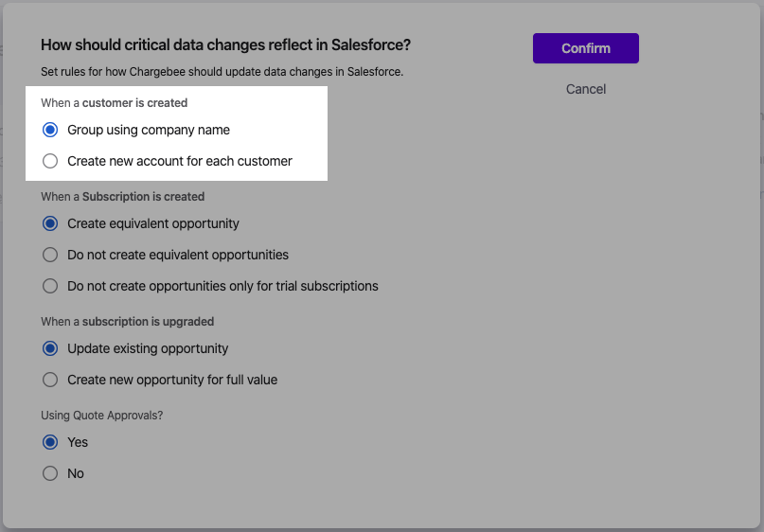Select the 'Group using company name' radio button
764x532 pixels.
[50, 130]
